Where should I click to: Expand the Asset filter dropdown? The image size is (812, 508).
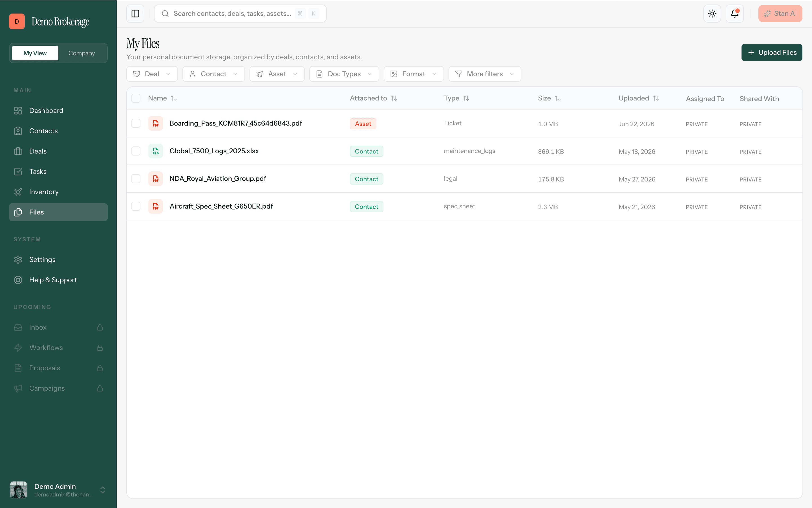[x=277, y=74]
